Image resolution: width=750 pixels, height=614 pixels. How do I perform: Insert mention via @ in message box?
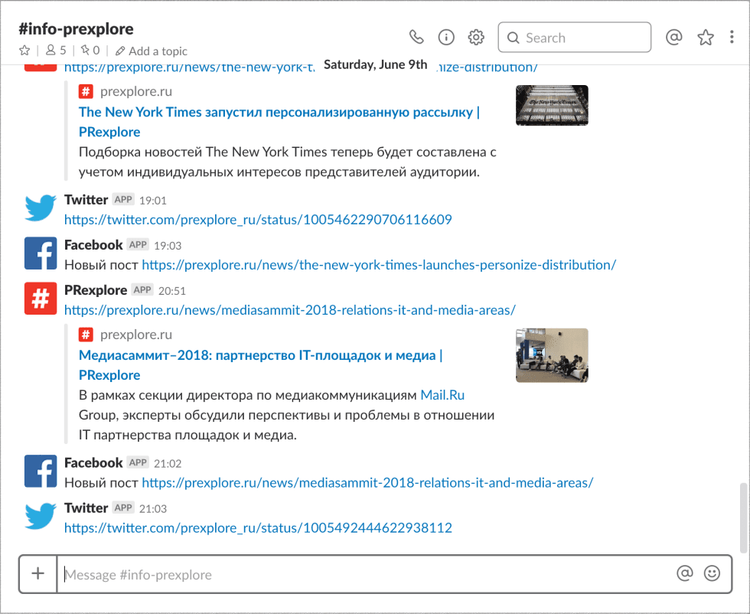684,573
